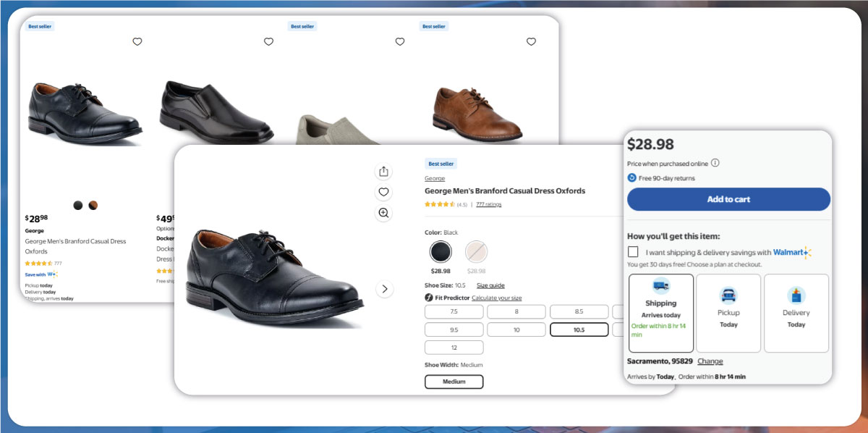Screen dimensions: 868x433
Task: Check the Walmart+ shipping and delivery savings box
Action: coord(633,252)
